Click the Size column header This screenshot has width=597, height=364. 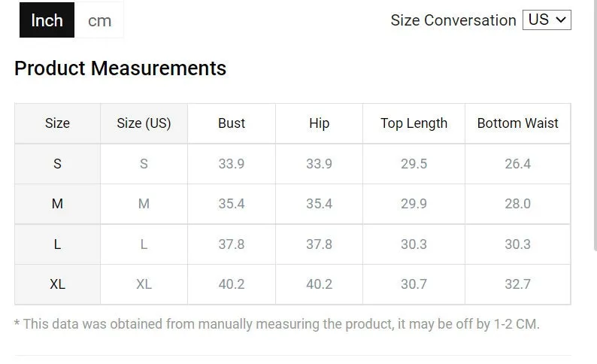click(57, 123)
